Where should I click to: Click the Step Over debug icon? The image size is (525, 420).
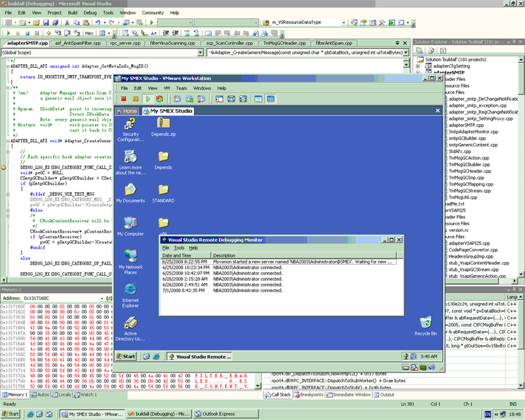coord(67,33)
